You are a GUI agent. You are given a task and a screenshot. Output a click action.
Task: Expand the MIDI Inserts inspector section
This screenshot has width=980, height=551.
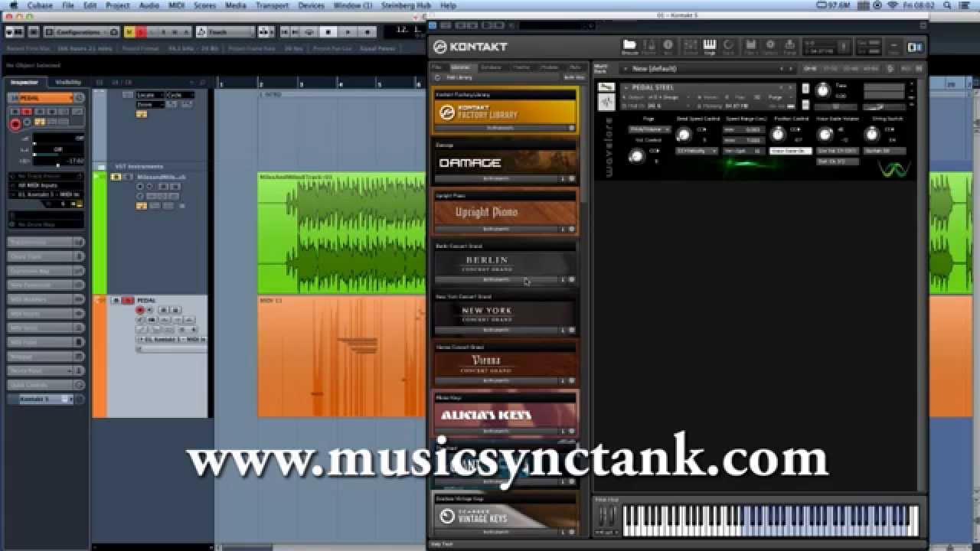46,313
